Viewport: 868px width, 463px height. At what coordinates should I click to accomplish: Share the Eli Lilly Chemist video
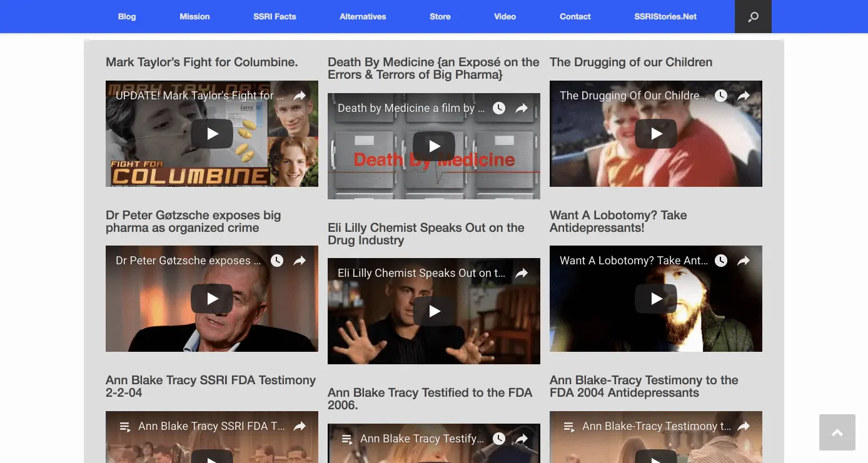(522, 273)
